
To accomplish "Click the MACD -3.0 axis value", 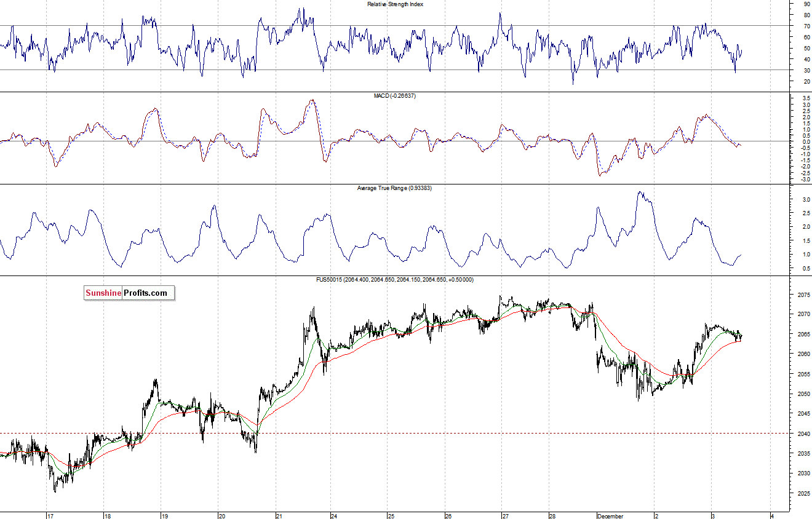I will click(x=806, y=179).
